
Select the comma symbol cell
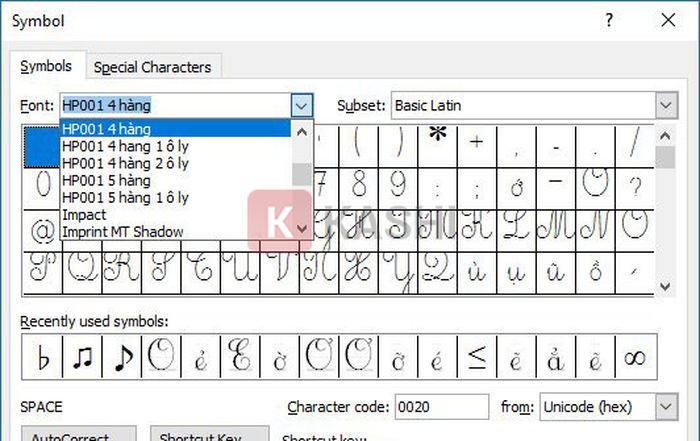516,146
